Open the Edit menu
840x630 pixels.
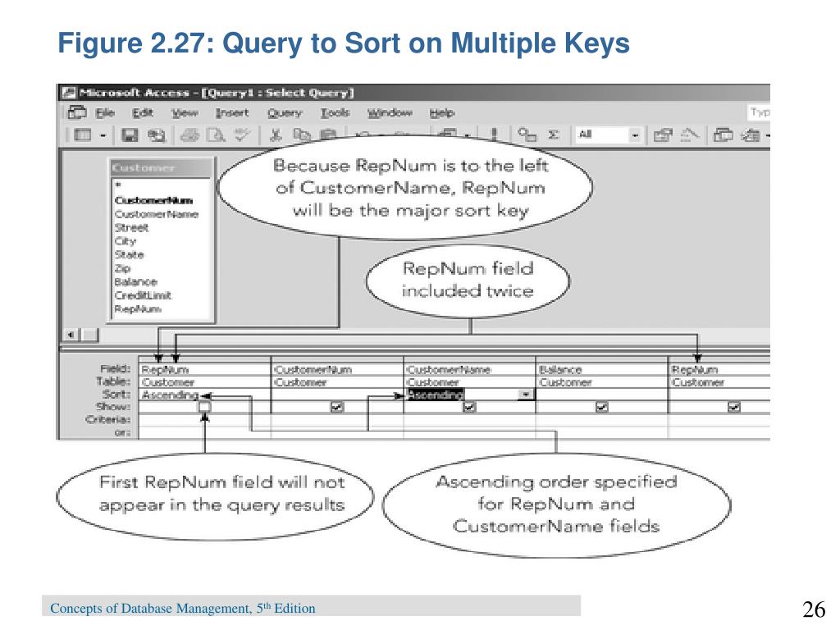(143, 113)
